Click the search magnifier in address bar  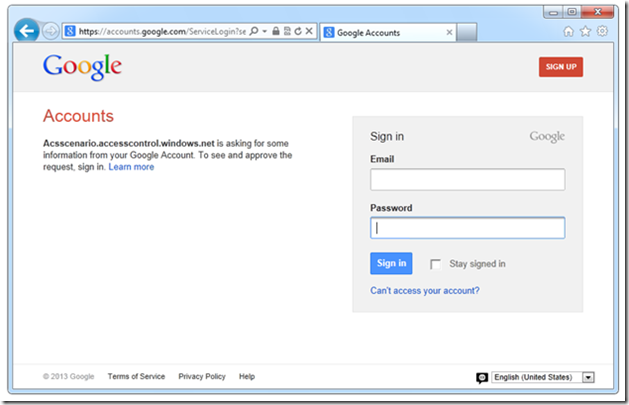pos(254,31)
